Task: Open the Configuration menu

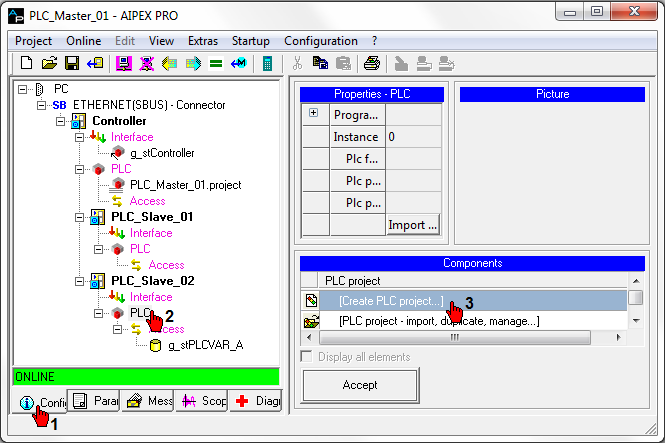Action: [x=321, y=41]
